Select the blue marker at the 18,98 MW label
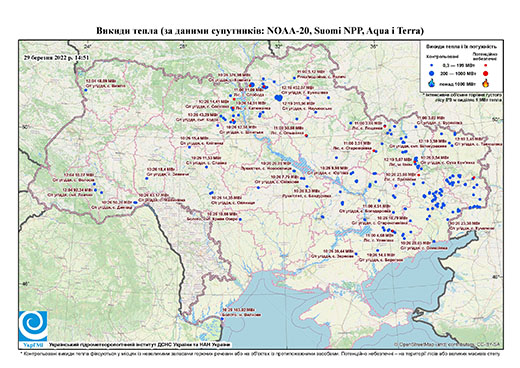The image size is (520, 368). coord(240,219)
